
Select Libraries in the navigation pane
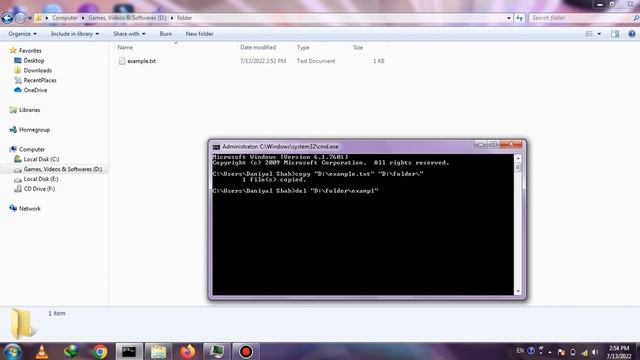click(29, 110)
